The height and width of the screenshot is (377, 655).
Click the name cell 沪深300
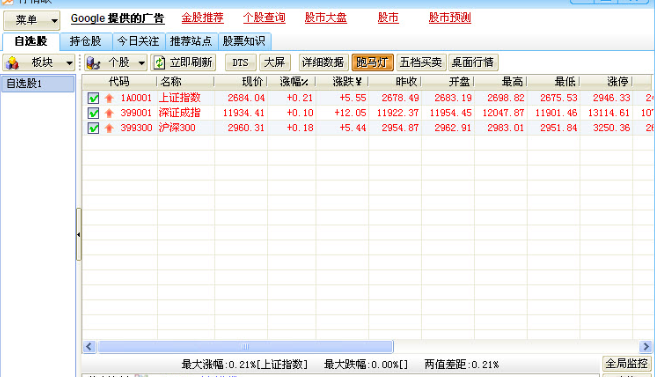pos(177,128)
